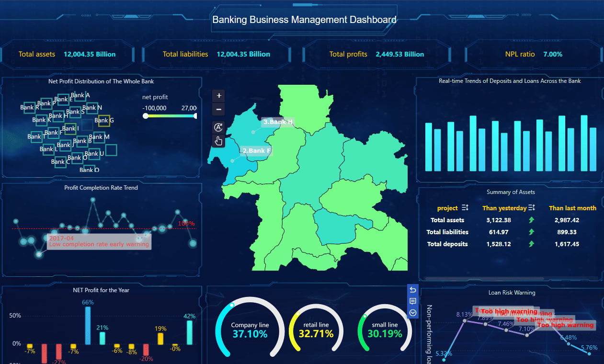Click the green up arrow in Total deposits row
The image size is (604, 364).
(531, 244)
